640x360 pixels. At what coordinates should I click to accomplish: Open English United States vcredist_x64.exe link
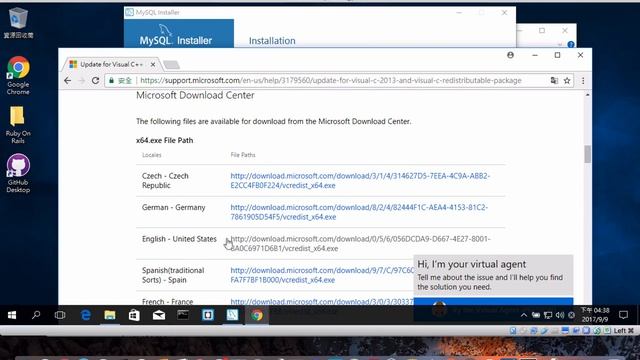click(x=360, y=243)
